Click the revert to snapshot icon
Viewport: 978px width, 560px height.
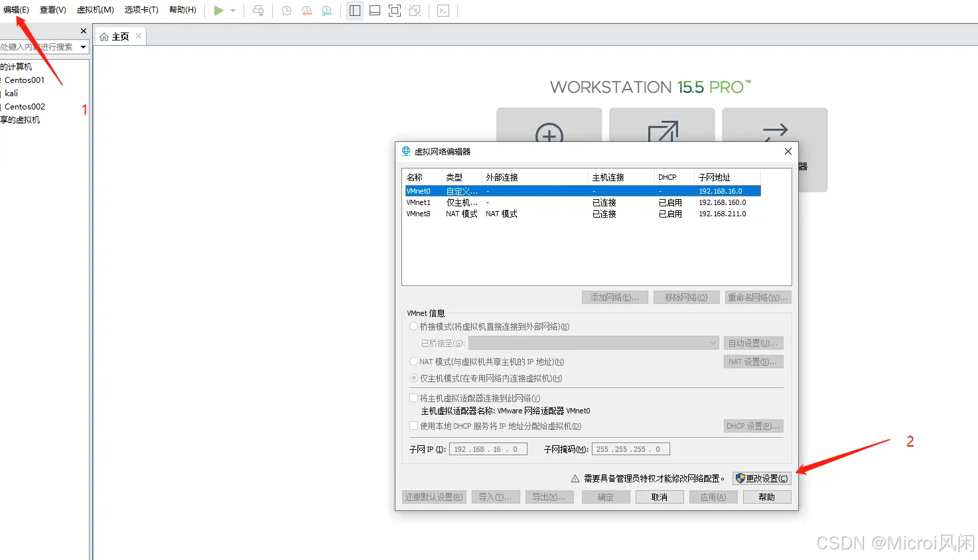[306, 11]
